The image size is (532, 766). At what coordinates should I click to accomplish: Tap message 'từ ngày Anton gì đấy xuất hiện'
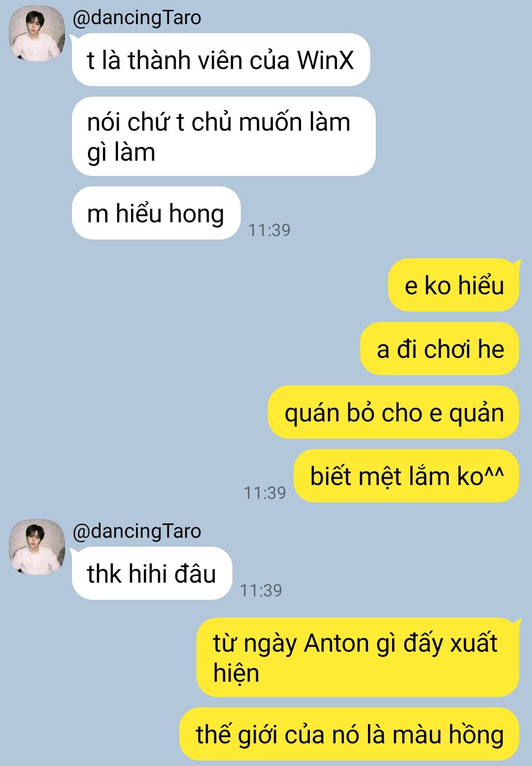coord(358,658)
